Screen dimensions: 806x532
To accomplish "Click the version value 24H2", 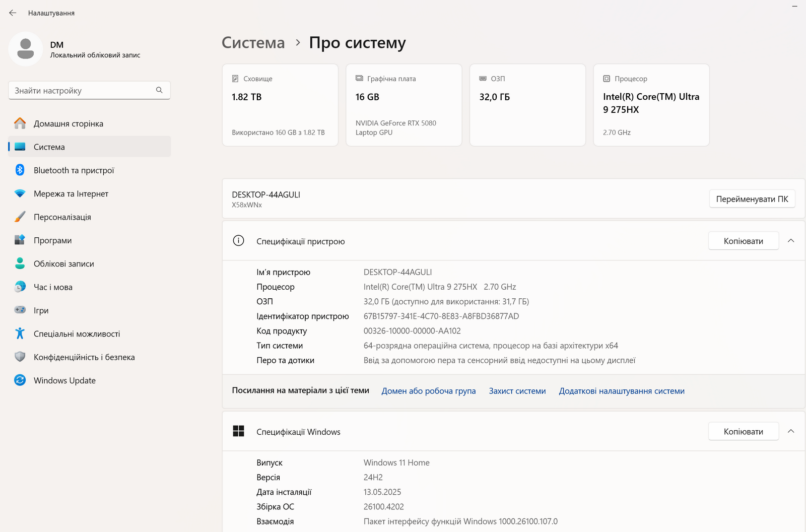I will tap(373, 477).
